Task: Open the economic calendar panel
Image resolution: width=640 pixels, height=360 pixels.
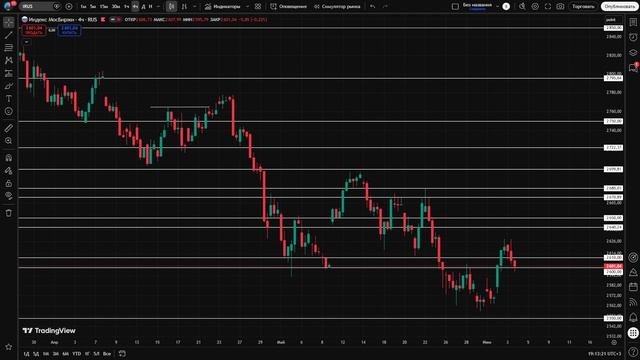Action: pyautogui.click(x=633, y=287)
